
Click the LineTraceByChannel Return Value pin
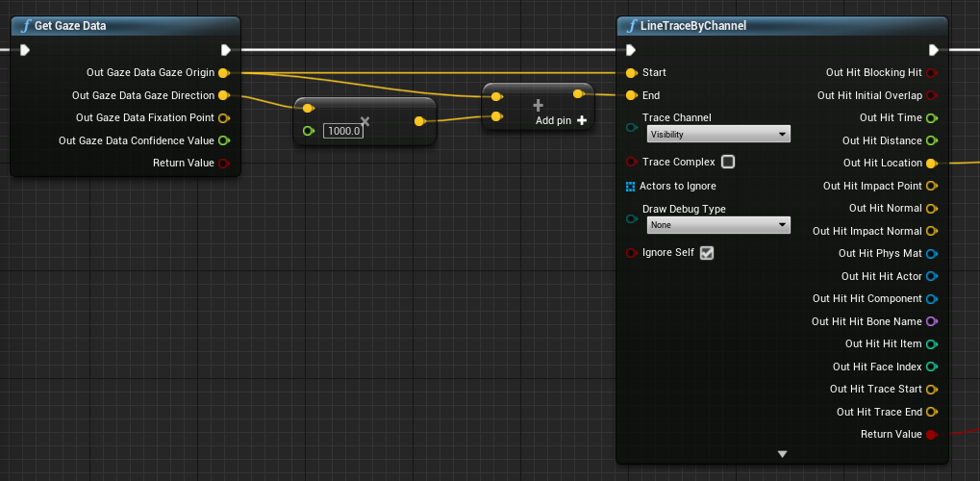(931, 435)
